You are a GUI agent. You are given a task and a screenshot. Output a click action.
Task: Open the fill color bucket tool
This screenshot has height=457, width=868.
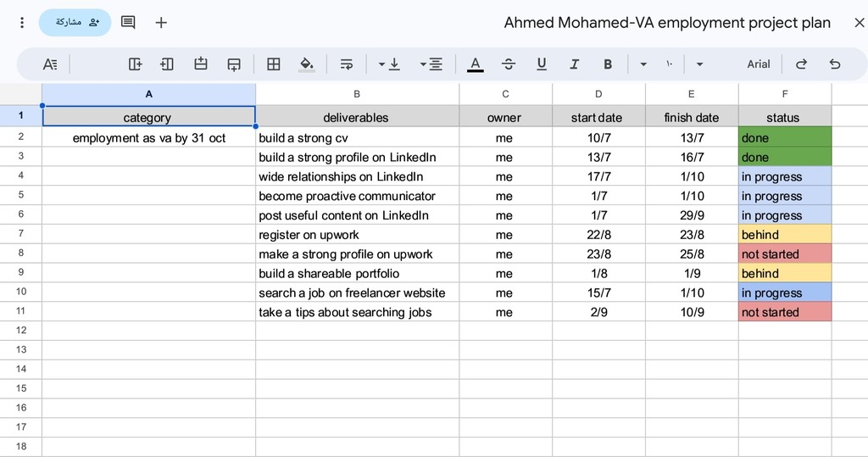pyautogui.click(x=307, y=64)
